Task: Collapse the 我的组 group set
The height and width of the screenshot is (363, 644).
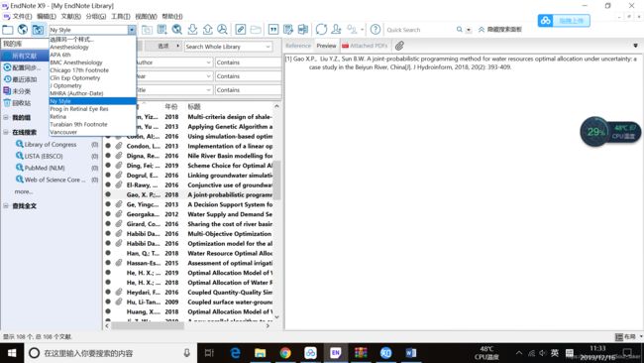Action: 6,118
